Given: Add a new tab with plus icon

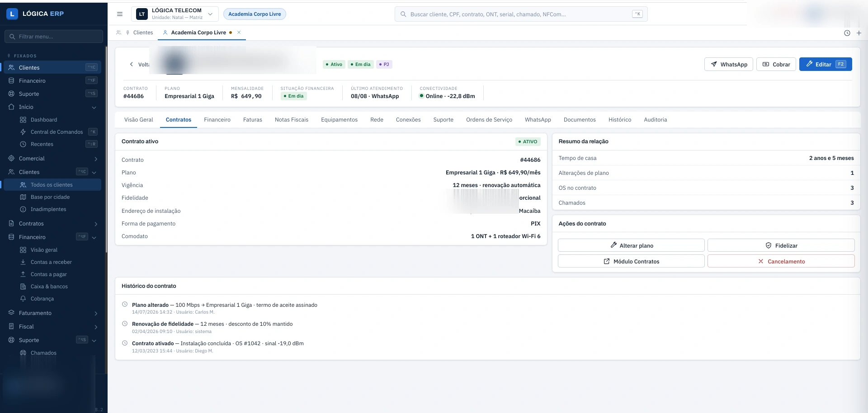Looking at the screenshot, I should pyautogui.click(x=859, y=33).
